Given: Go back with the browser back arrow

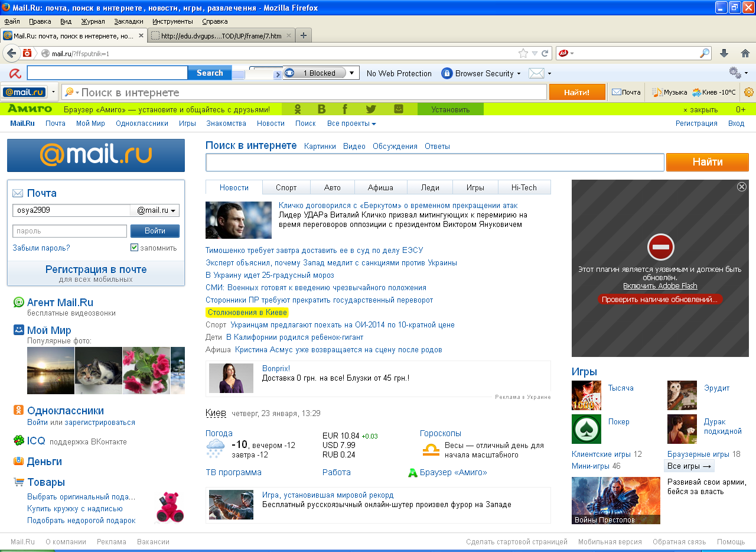Looking at the screenshot, I should 11,53.
